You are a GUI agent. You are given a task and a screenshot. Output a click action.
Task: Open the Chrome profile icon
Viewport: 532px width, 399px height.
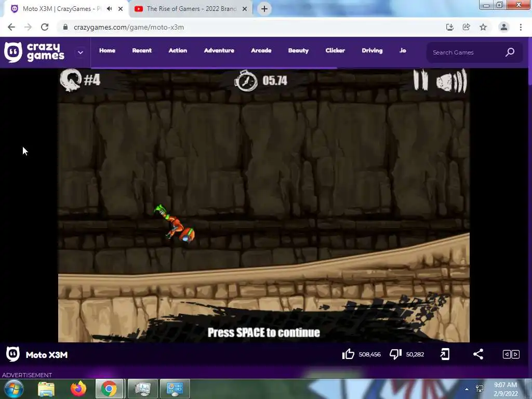pos(504,27)
